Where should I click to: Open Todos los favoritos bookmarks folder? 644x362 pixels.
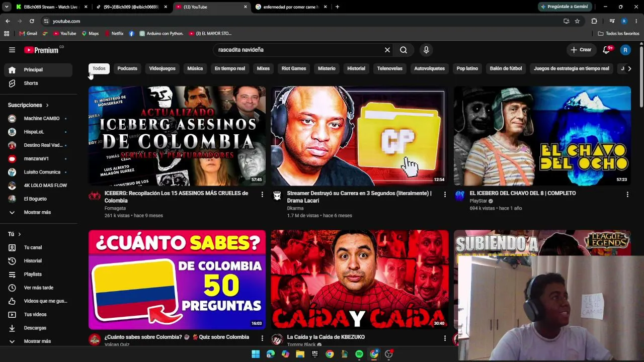tap(619, 34)
